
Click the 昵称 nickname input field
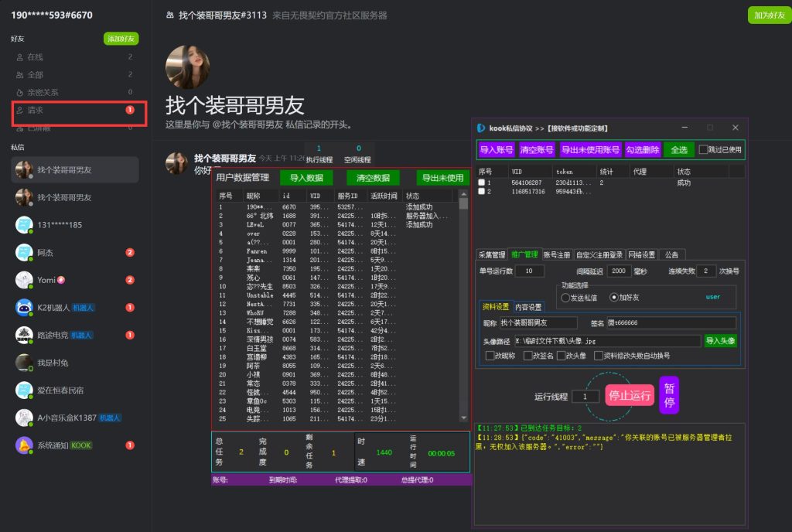[x=538, y=322]
